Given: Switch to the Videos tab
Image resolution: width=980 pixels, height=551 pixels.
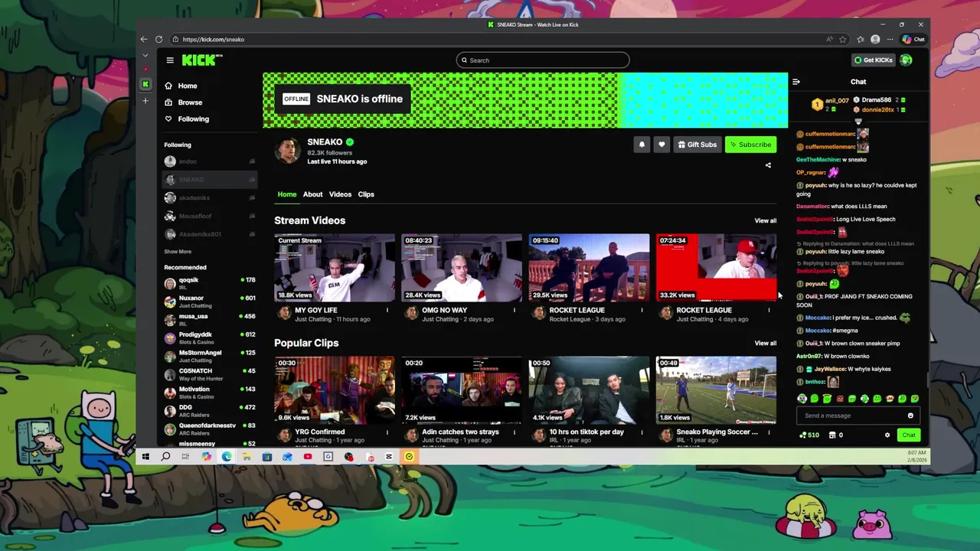Looking at the screenshot, I should pyautogui.click(x=340, y=194).
